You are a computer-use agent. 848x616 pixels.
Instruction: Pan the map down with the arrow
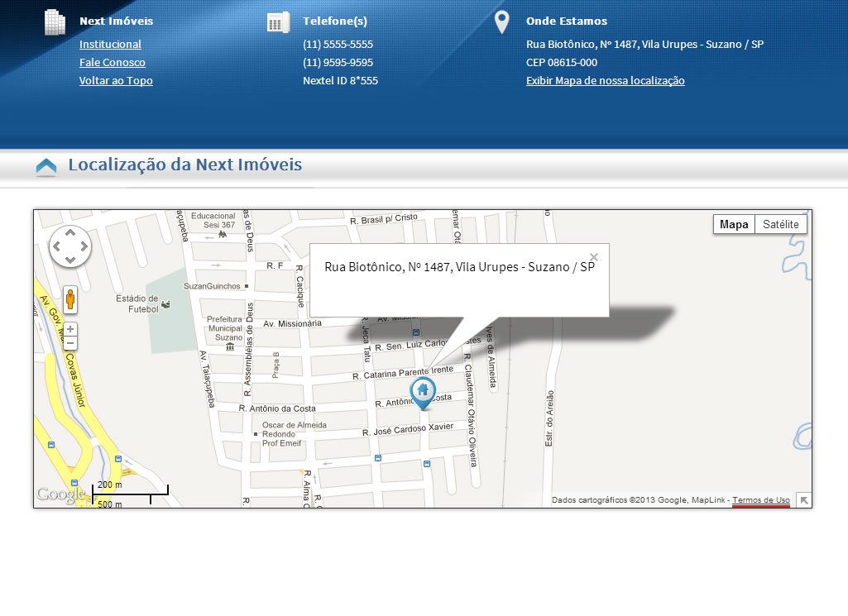click(x=70, y=260)
